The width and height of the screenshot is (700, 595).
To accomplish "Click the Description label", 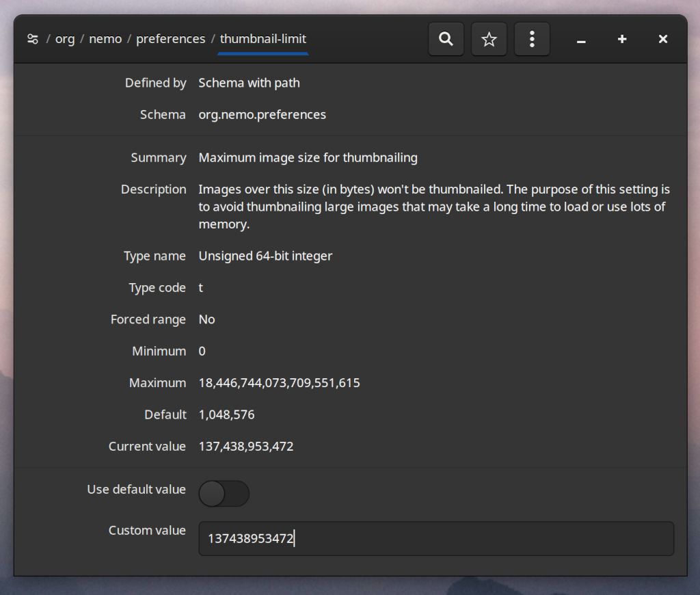I will [x=154, y=189].
